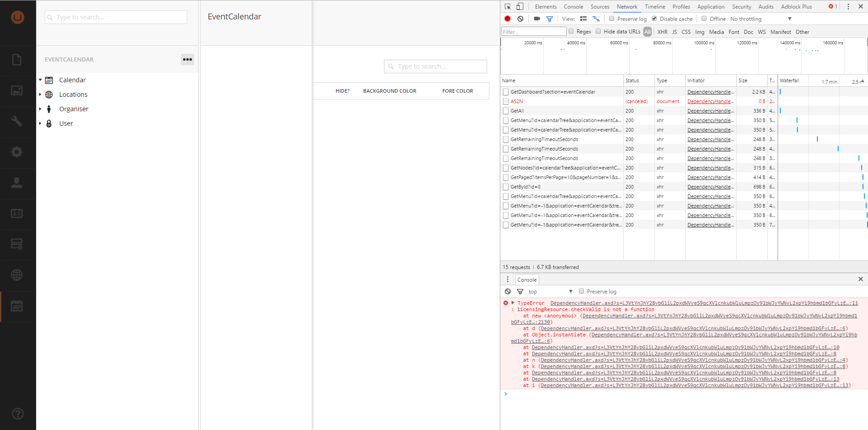Select the All filter type button
This screenshot has height=430, width=868.
647,32
